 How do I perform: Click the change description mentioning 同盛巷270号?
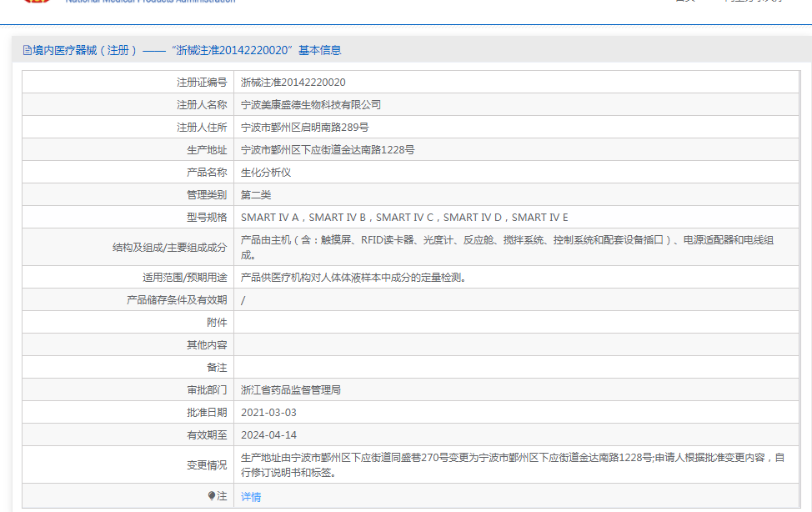(x=513, y=464)
